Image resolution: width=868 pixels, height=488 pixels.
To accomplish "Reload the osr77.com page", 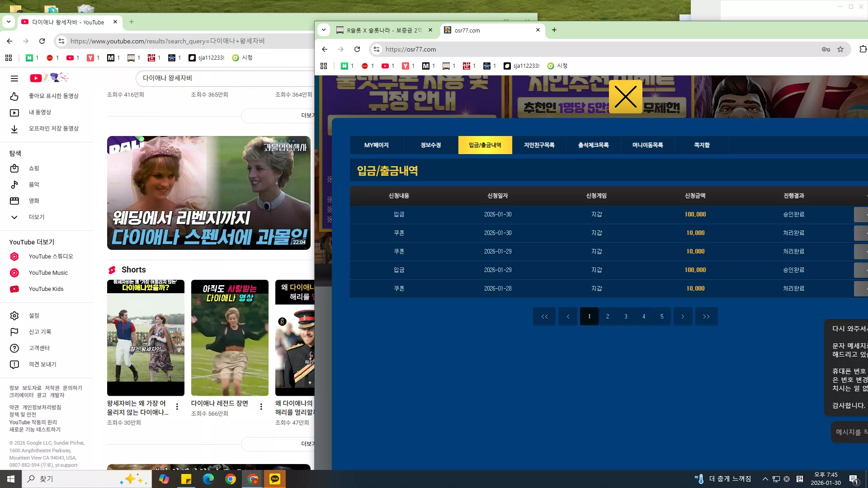I will click(357, 49).
